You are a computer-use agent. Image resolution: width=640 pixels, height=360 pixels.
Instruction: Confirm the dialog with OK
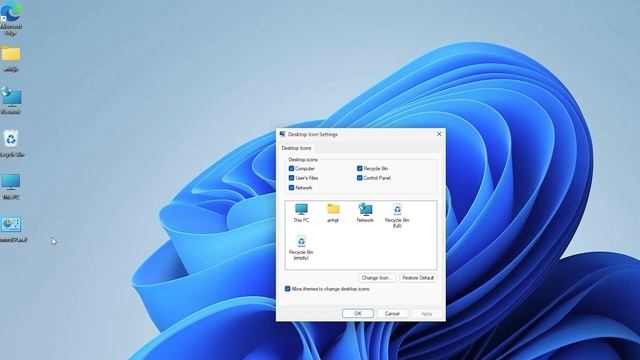[x=358, y=313]
